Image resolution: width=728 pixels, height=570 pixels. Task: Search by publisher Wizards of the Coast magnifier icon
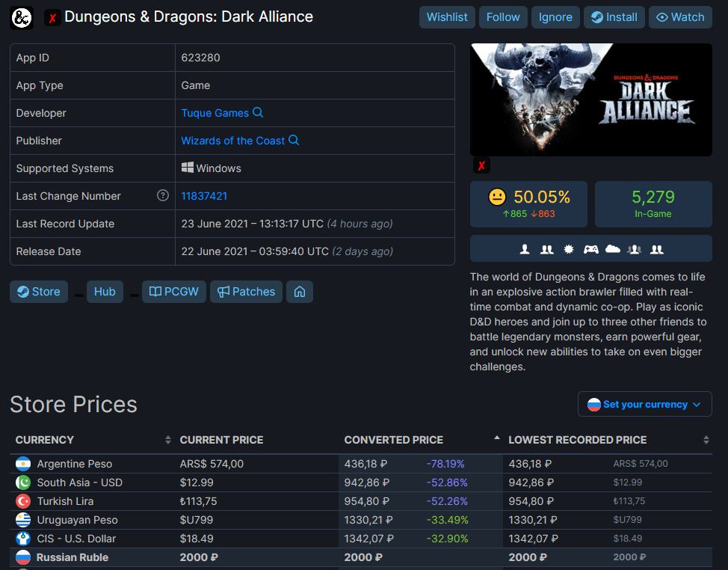pyautogui.click(x=294, y=140)
